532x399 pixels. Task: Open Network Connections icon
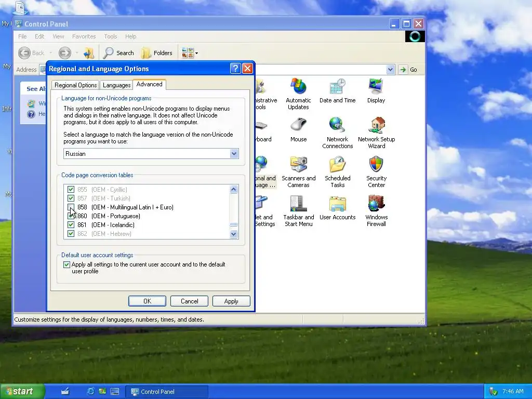click(x=337, y=133)
